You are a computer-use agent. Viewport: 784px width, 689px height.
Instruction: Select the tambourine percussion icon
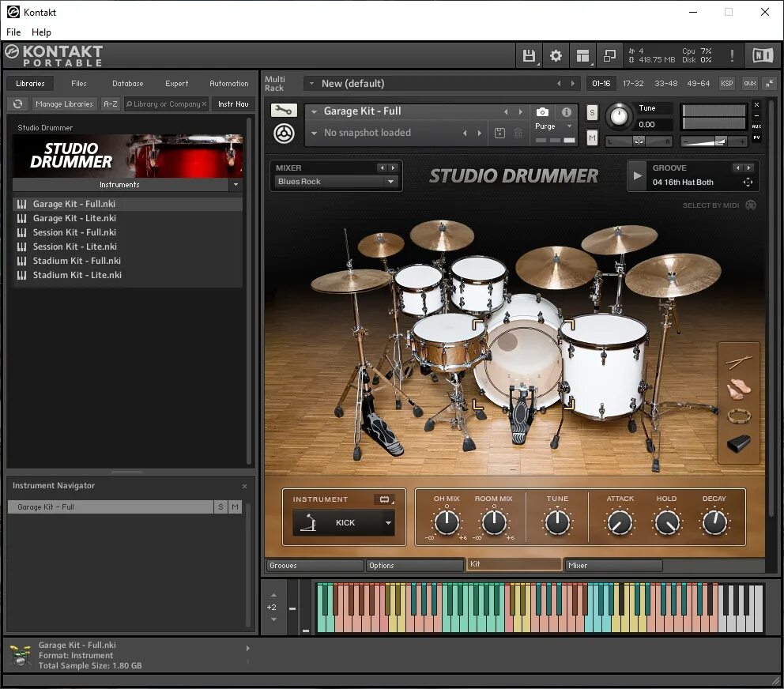pos(738,416)
